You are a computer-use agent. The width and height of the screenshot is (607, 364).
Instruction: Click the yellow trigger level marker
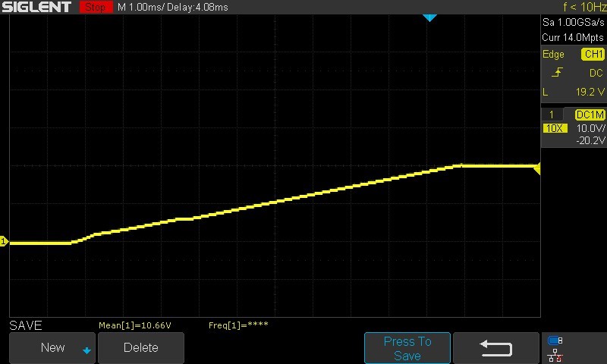[537, 168]
